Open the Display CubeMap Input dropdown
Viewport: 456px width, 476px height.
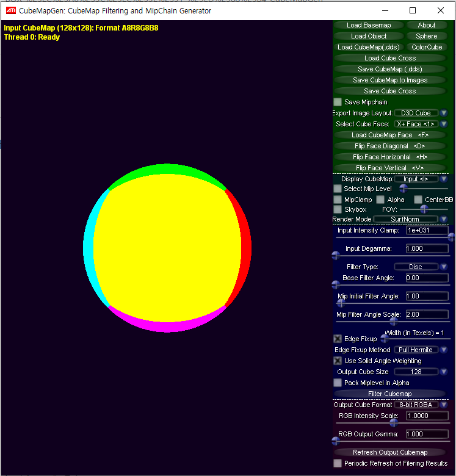pyautogui.click(x=416, y=179)
